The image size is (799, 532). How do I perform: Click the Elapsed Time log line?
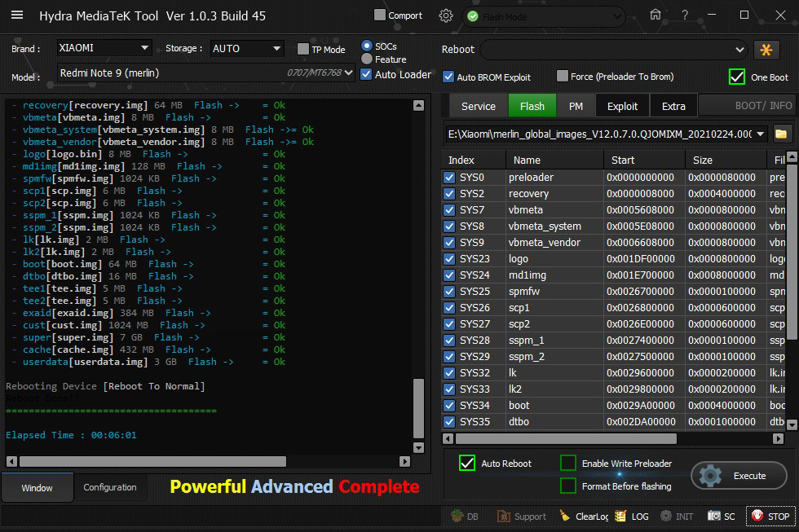[71, 435]
